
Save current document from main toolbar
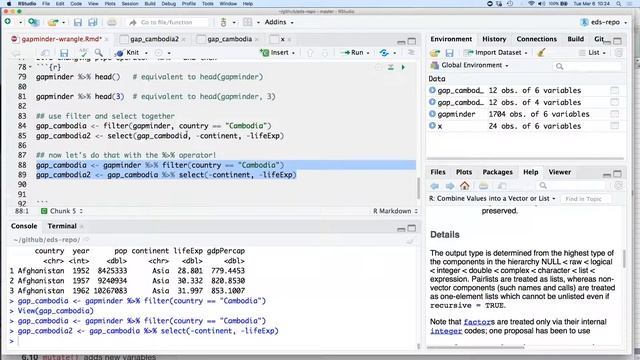tap(78, 22)
